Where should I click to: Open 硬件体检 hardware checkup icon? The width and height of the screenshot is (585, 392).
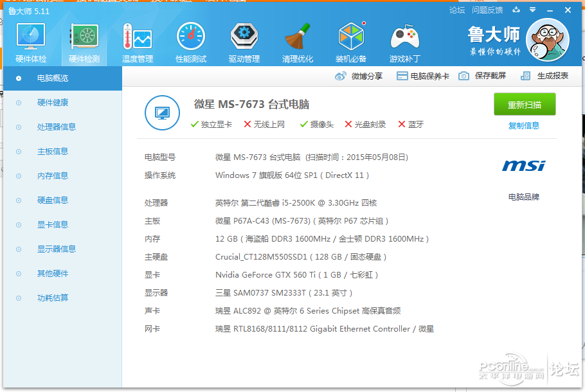tap(31, 37)
